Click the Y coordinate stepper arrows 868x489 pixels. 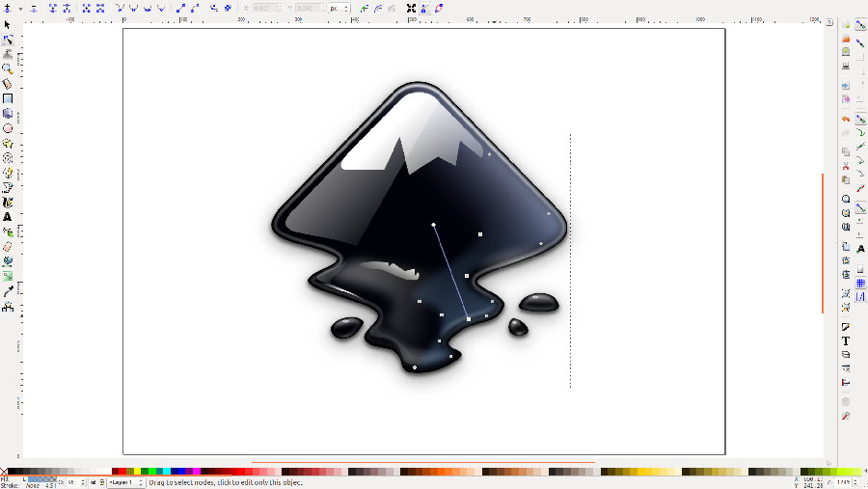[x=324, y=9]
